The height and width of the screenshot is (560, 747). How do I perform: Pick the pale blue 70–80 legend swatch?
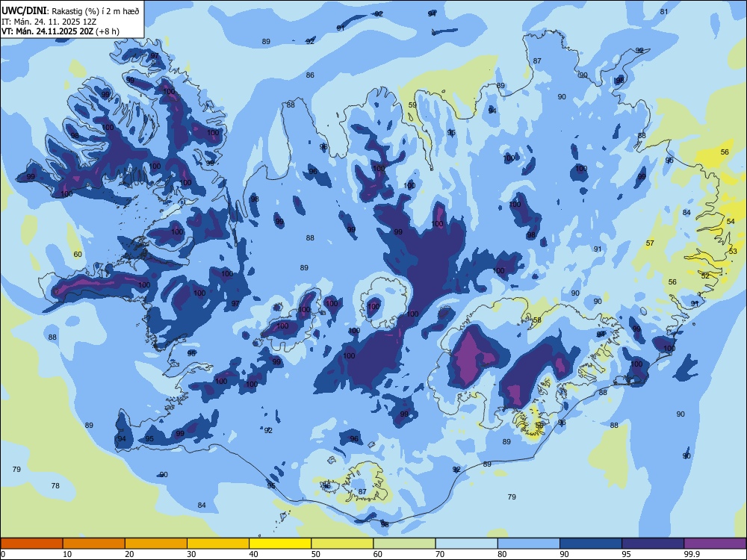point(467,544)
